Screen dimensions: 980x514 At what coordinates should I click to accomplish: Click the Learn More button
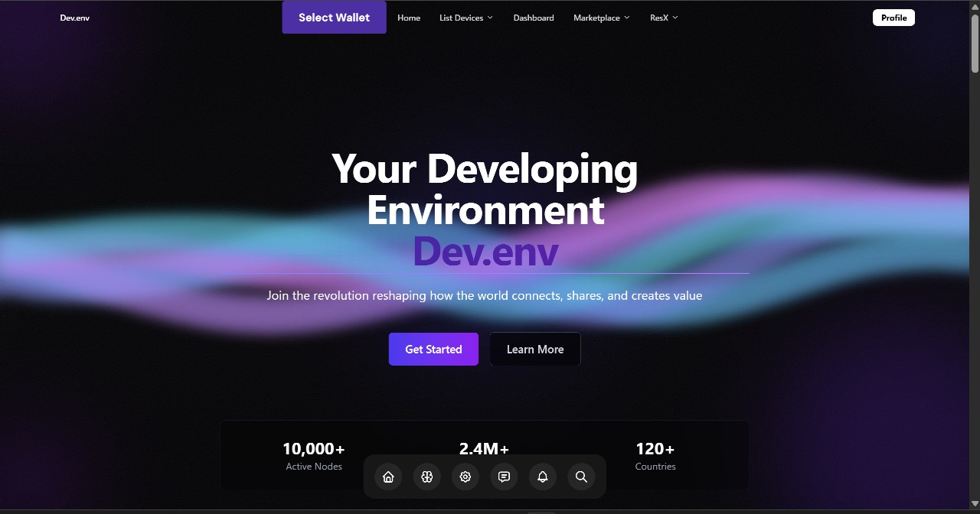point(535,349)
